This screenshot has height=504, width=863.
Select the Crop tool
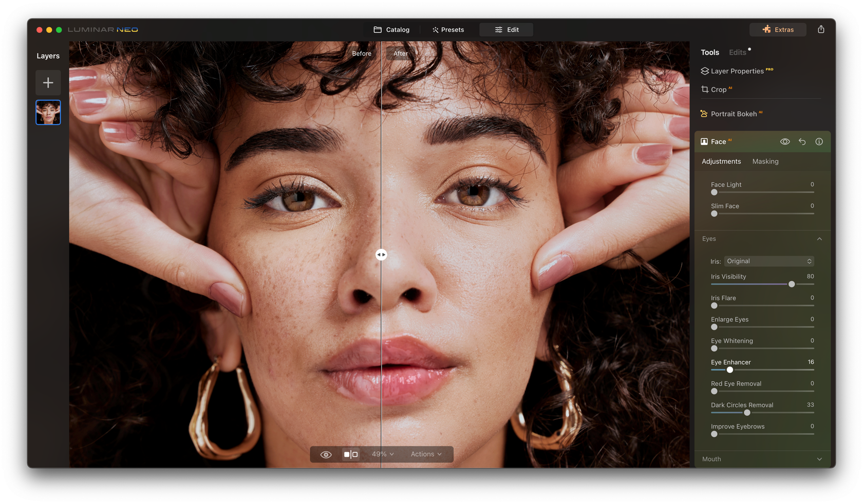pos(717,89)
